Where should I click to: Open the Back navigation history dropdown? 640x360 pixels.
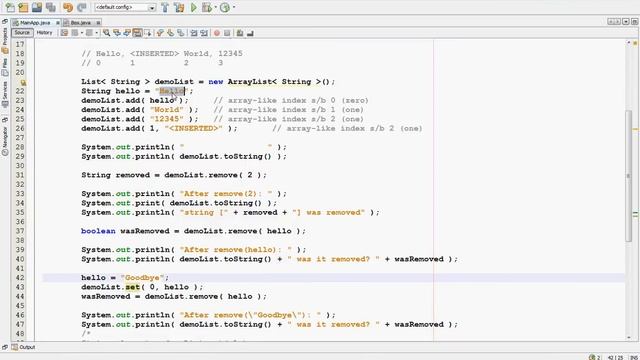tap(82, 33)
